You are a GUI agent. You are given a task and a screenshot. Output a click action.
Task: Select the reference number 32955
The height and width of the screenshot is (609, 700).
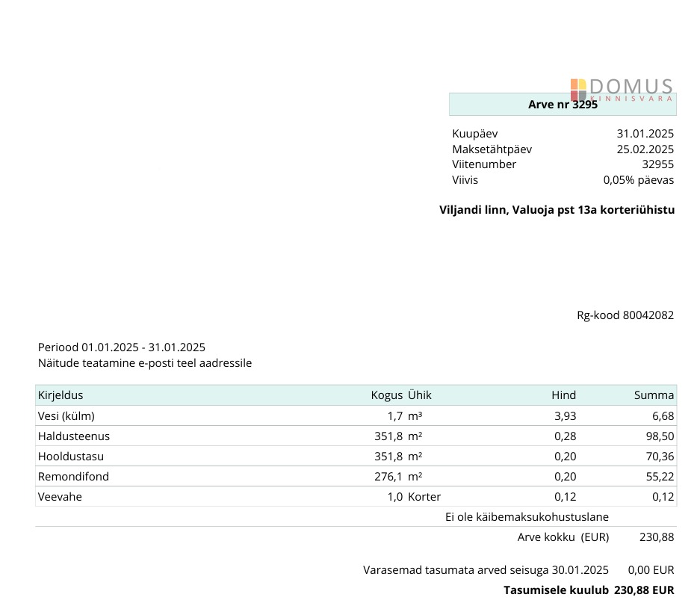coord(657,164)
